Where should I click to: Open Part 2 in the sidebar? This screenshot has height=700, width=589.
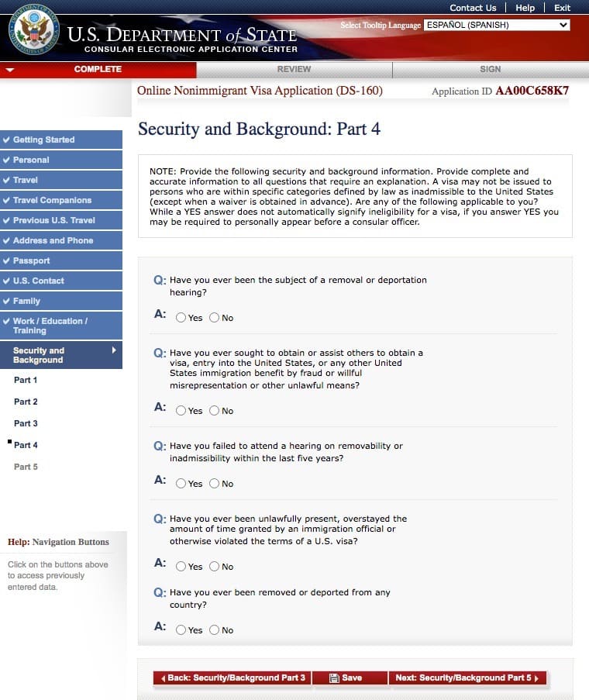26,402
